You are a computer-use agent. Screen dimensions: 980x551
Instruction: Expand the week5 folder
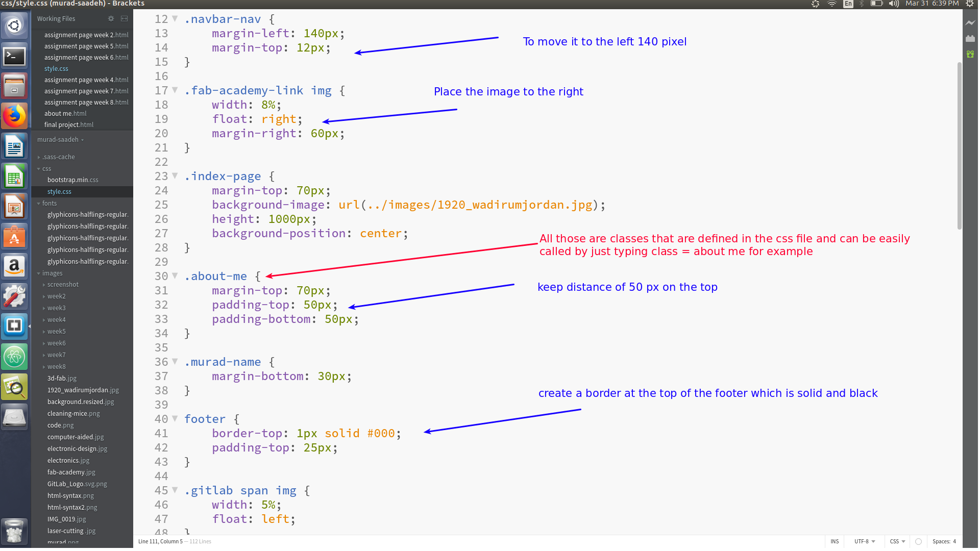pyautogui.click(x=44, y=332)
